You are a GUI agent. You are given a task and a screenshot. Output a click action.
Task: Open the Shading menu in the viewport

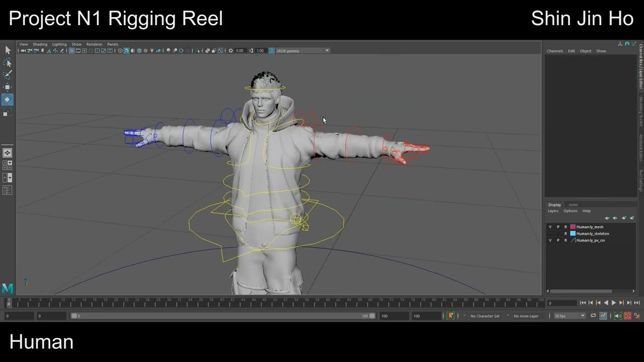coord(40,44)
